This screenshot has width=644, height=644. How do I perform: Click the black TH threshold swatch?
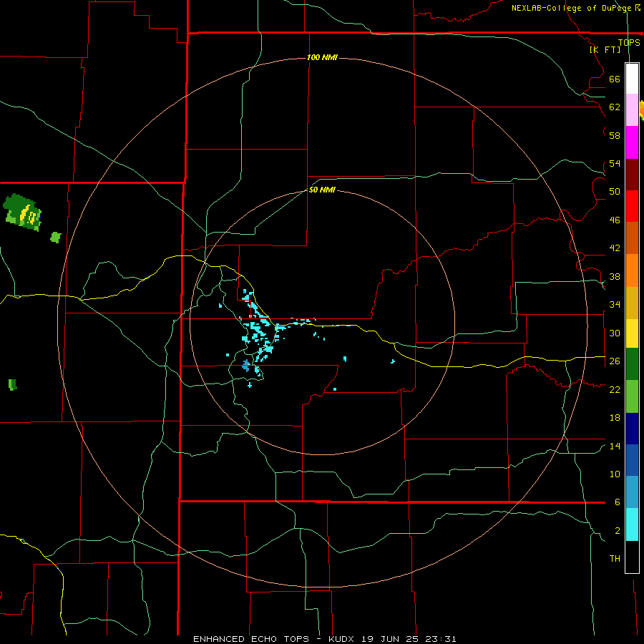coord(632,557)
